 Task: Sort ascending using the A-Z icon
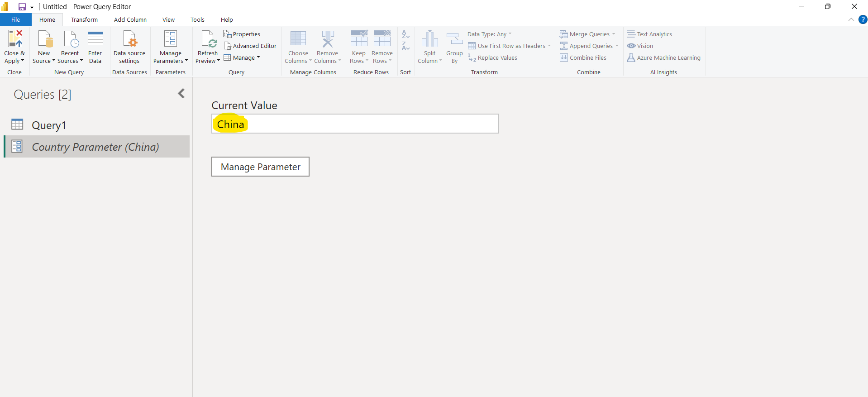[x=405, y=34]
